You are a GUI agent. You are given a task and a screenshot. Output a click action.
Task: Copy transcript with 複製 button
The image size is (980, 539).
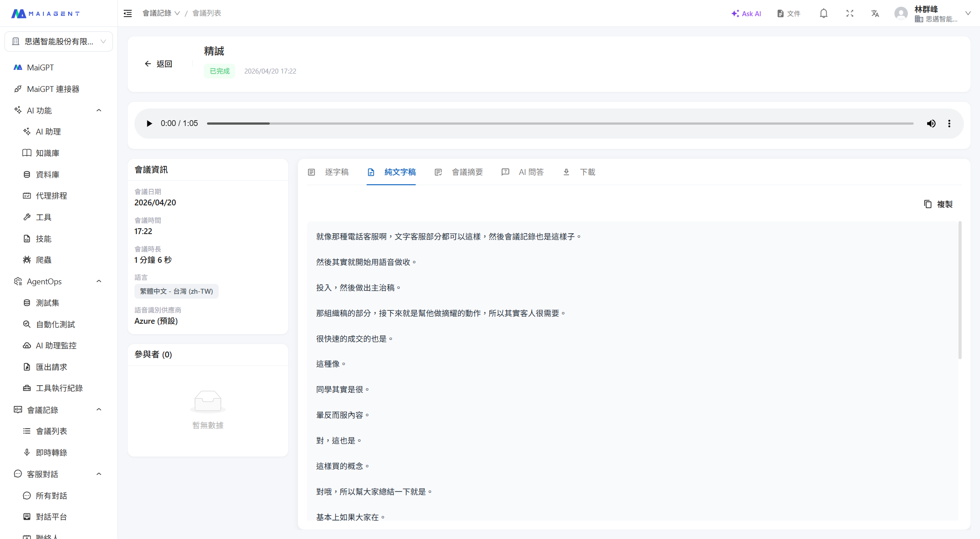click(938, 204)
